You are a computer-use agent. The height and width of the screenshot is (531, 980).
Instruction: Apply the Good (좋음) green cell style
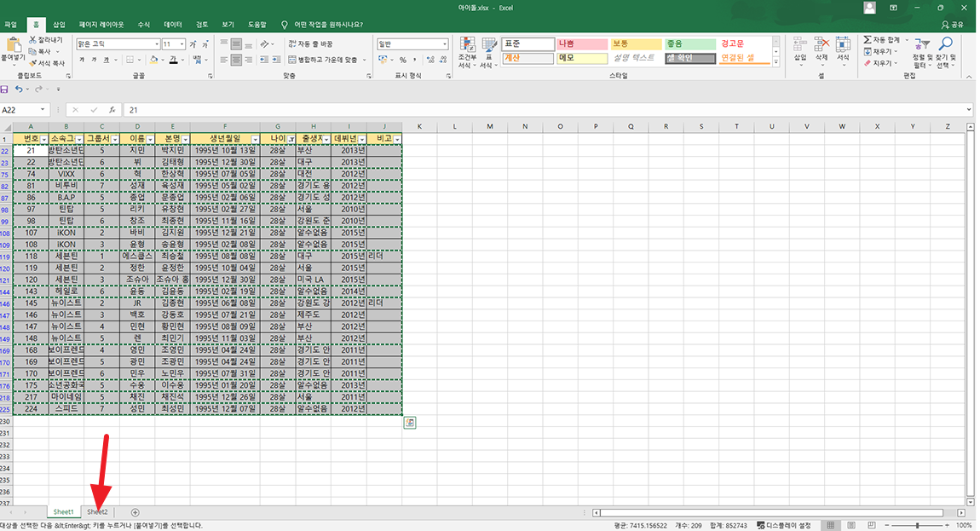pos(689,43)
